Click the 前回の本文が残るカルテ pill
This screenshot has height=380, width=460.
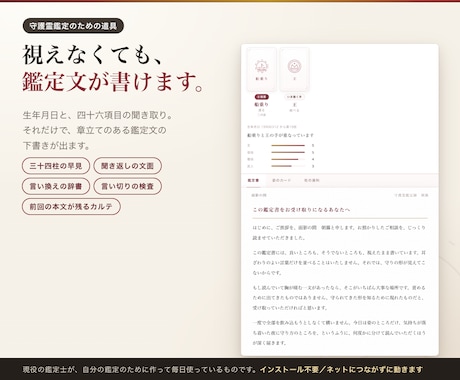click(71, 206)
